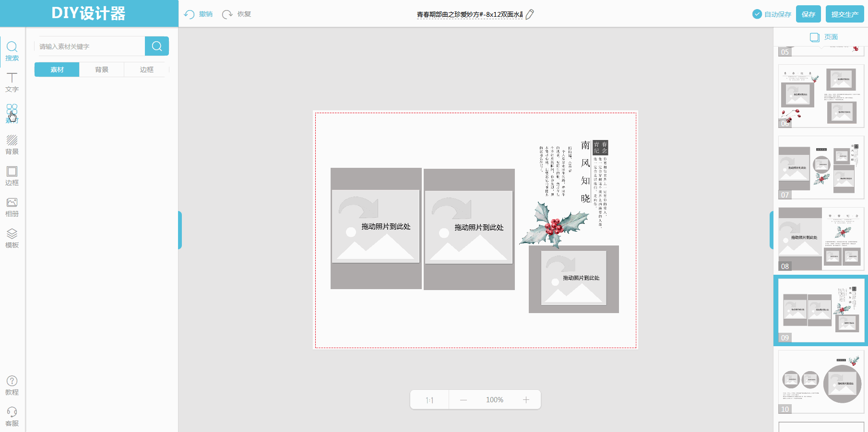Open the 边框 border panel in the sidebar
The width and height of the screenshot is (868, 432).
click(x=12, y=175)
